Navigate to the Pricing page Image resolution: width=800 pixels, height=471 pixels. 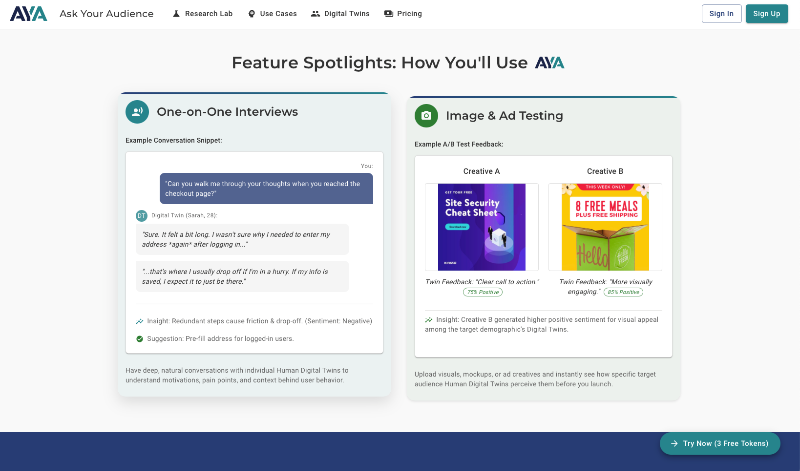tap(403, 14)
